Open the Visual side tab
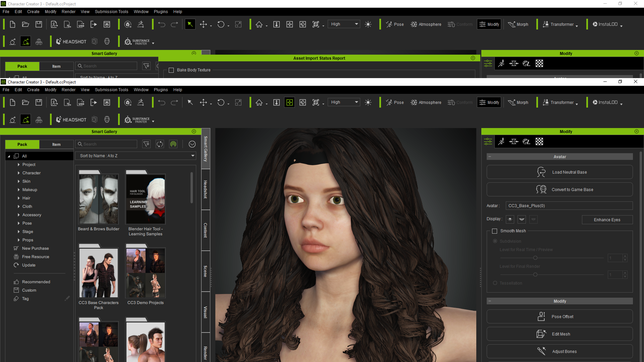Viewport: 644px width, 362px height. click(x=206, y=312)
